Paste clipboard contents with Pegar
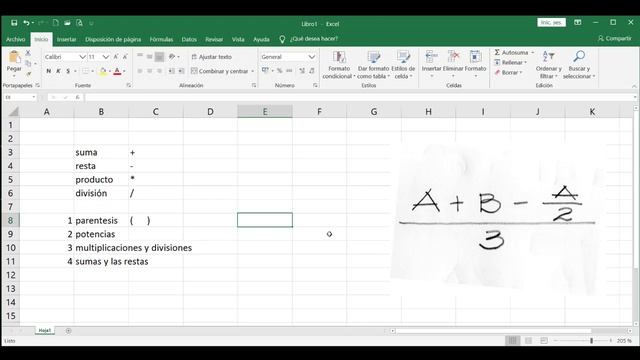The height and width of the screenshot is (360, 640). coord(14,63)
